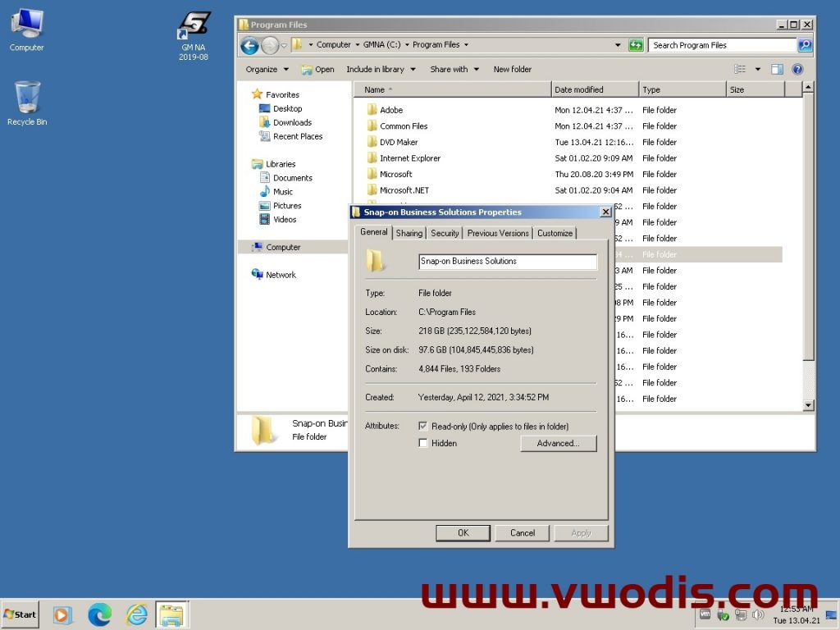The image size is (840, 630).
Task: Open Explorer help with the question mark
Action: click(x=797, y=69)
